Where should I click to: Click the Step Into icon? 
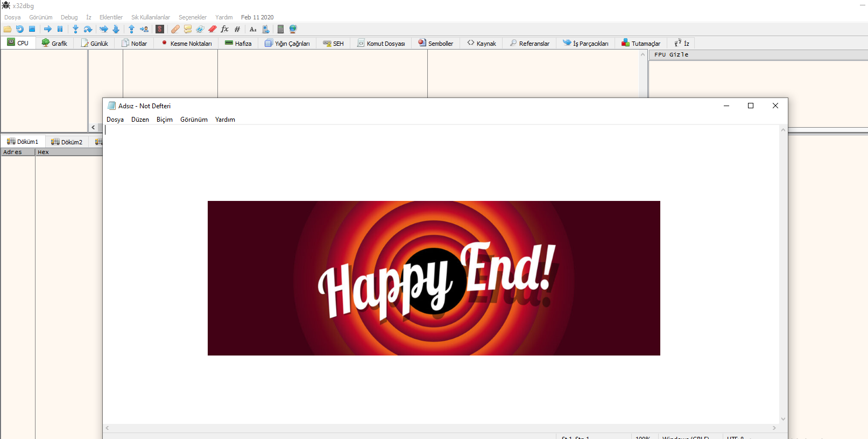(x=75, y=29)
